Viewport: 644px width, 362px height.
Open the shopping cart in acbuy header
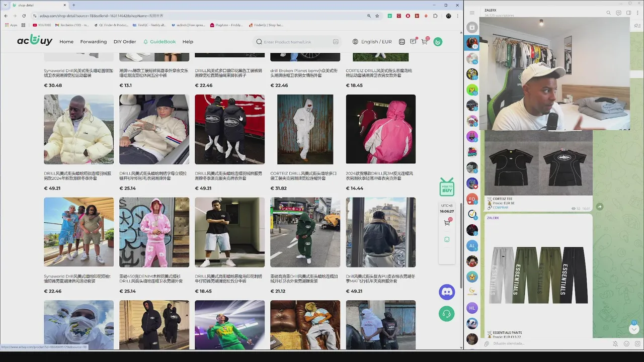pos(425,41)
